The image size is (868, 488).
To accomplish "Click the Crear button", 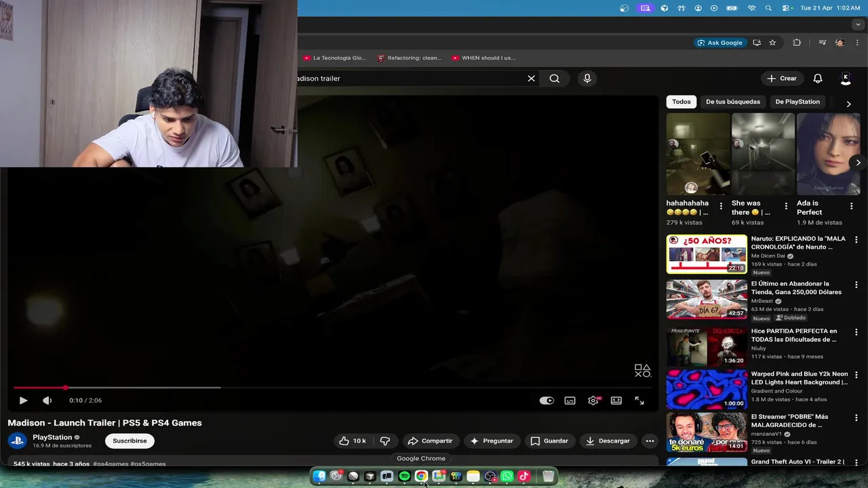I will tap(782, 79).
